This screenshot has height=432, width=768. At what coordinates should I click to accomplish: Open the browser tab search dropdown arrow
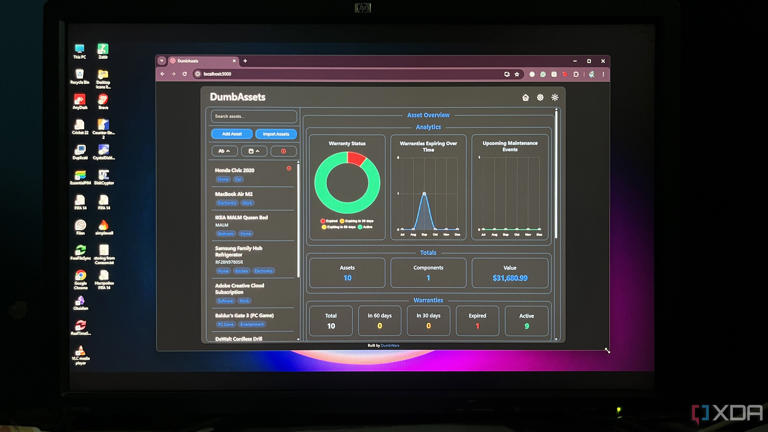(163, 61)
